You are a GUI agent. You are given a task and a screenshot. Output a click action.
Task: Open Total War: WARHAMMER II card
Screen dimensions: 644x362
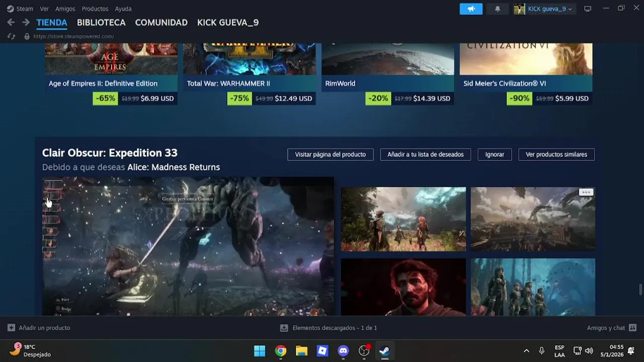click(x=250, y=74)
